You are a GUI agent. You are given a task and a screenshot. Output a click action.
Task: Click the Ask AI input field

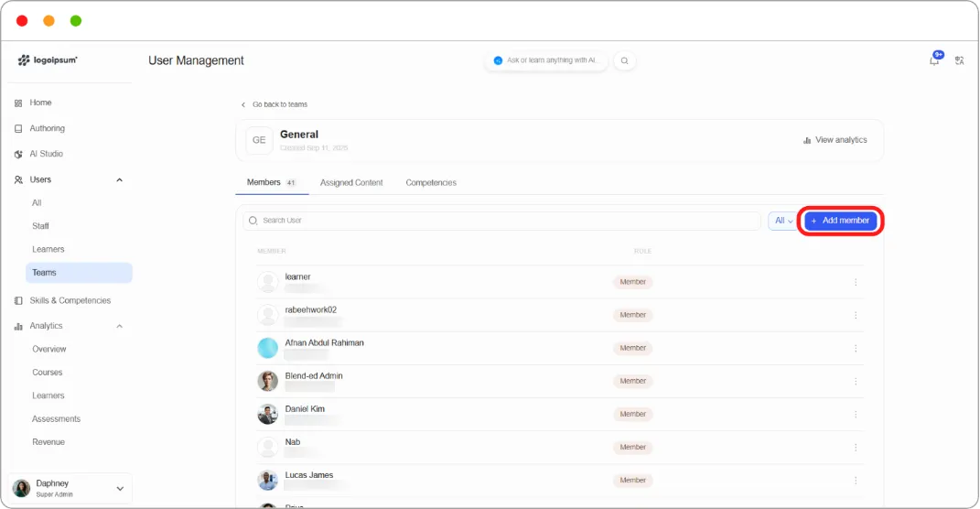(x=546, y=60)
